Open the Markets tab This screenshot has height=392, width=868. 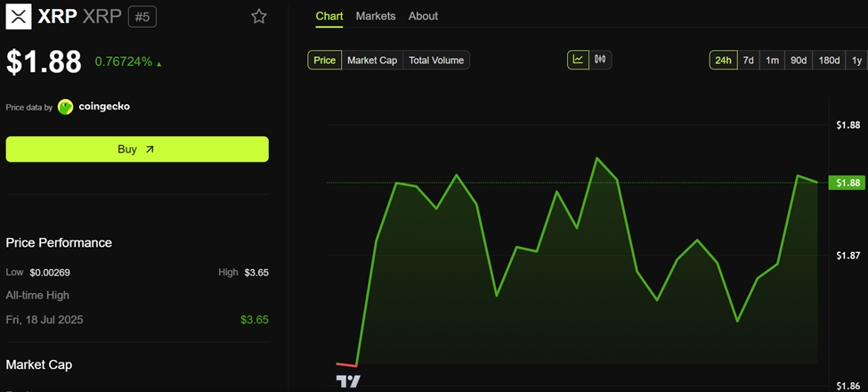376,16
